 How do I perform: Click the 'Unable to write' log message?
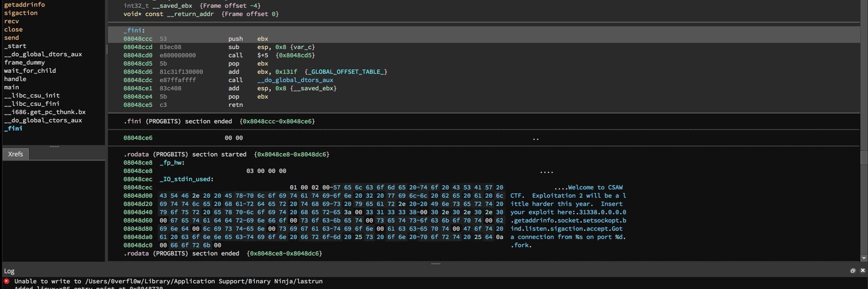[x=168, y=281]
